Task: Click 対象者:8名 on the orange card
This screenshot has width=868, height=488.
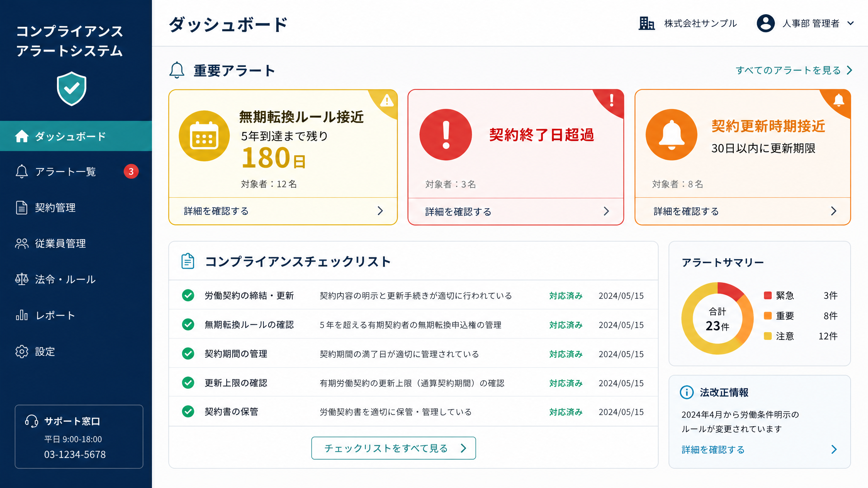Action: click(677, 184)
